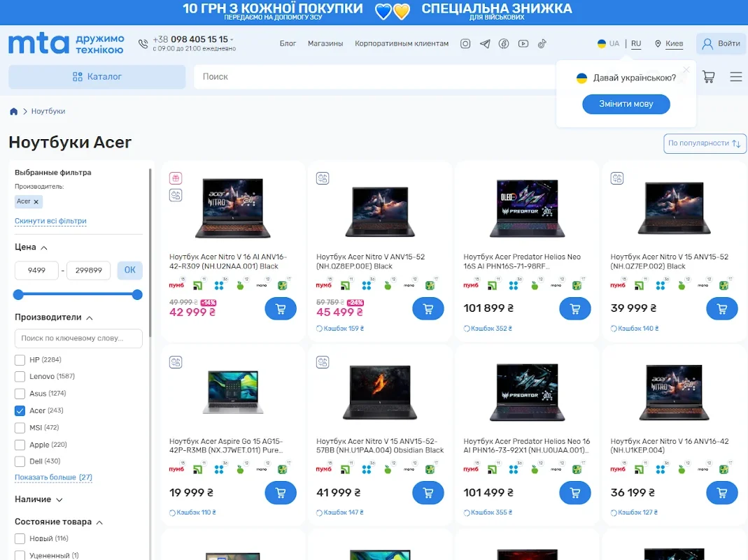Viewport: 748px width, 560px height.
Task: Open the phone number dropdown arrow
Action: click(232, 40)
